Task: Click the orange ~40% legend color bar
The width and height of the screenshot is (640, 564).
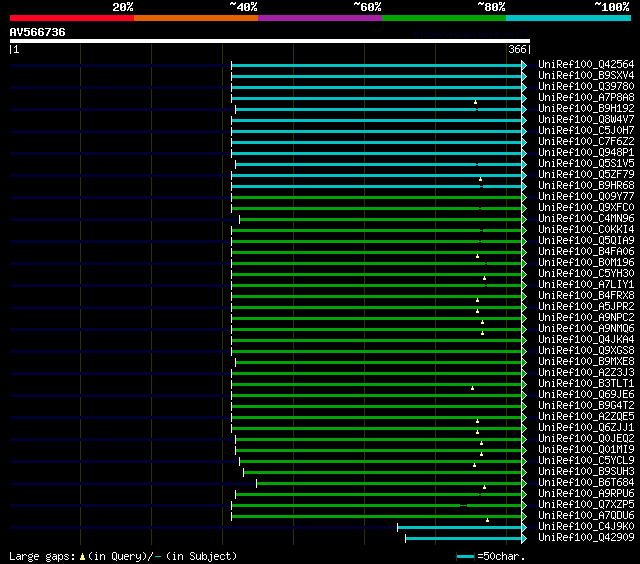Action: pyautogui.click(x=195, y=18)
